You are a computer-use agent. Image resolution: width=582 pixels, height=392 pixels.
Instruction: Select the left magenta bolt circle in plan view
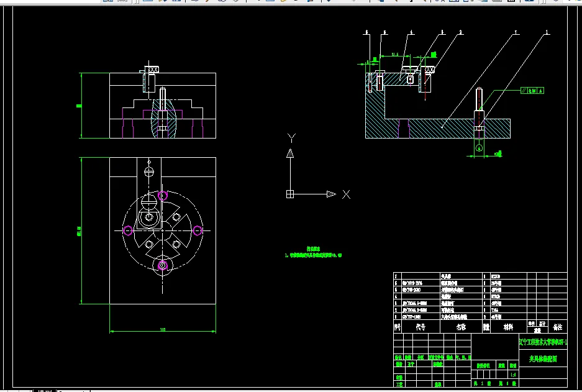pyautogui.click(x=128, y=230)
